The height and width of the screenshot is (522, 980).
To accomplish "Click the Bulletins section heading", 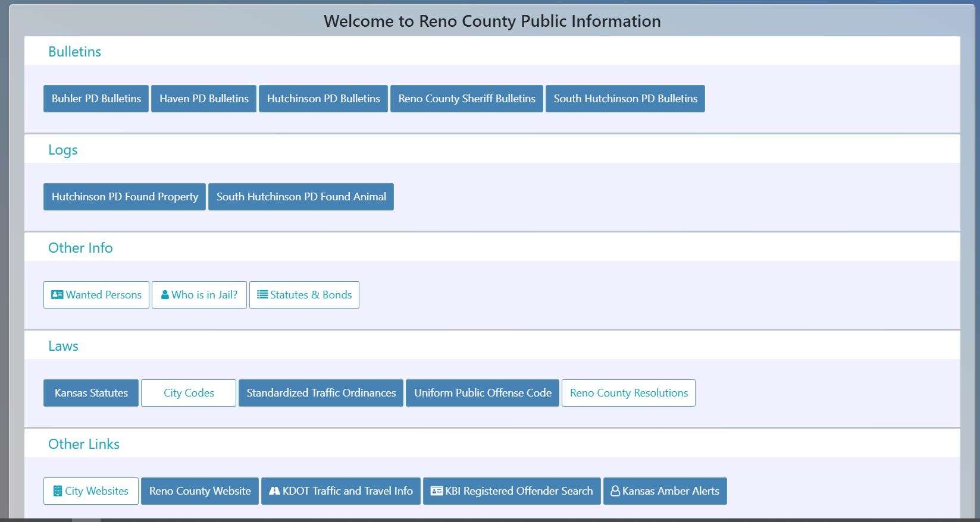I will [74, 52].
